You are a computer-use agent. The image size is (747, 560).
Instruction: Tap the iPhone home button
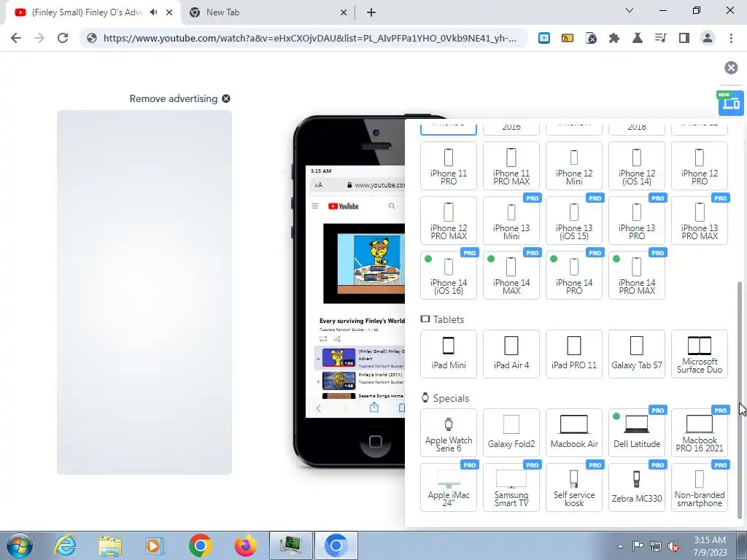tap(376, 441)
